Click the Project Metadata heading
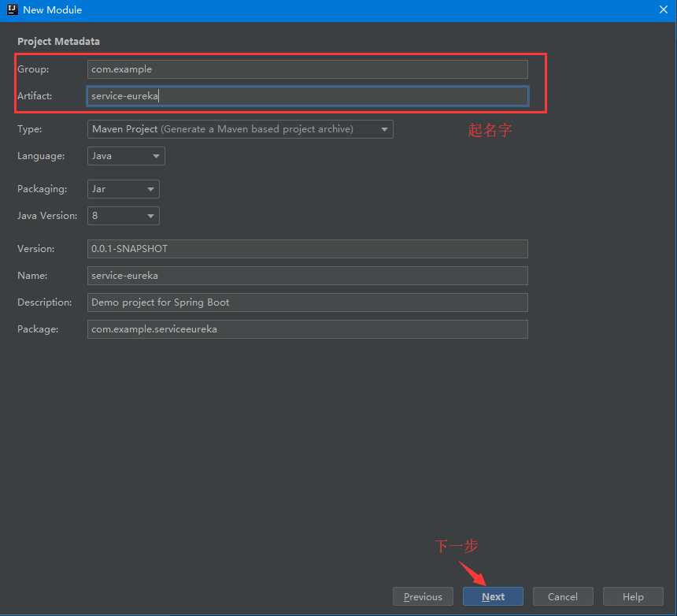Image resolution: width=677 pixels, height=616 pixels. click(x=58, y=42)
